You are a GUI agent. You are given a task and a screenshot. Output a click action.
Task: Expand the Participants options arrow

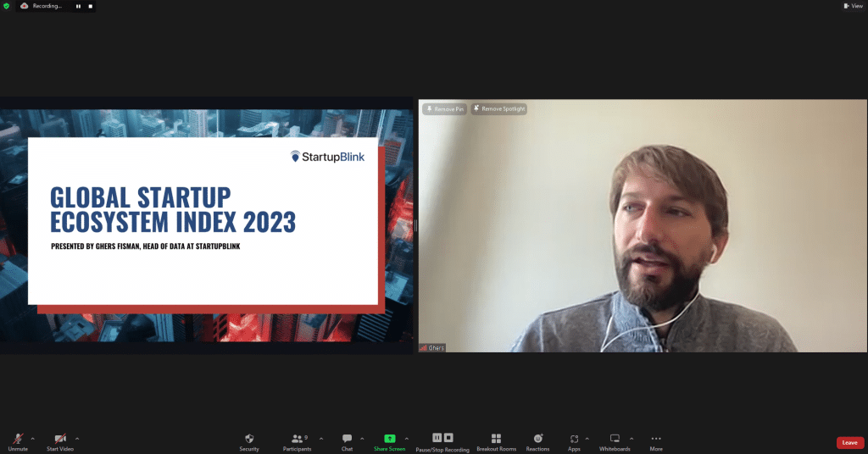321,439
